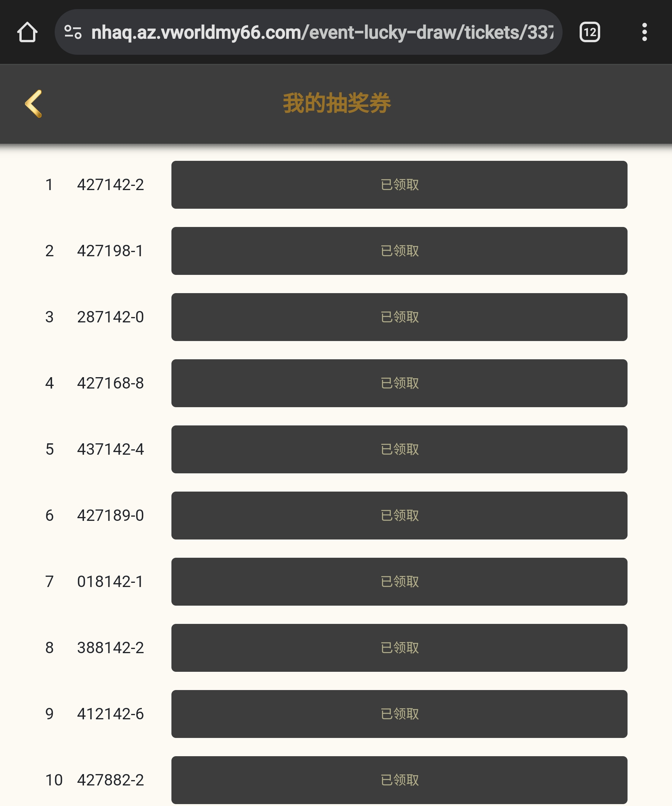Viewport: 672px width, 806px height.
Task: Click the 已领取 button for ticket 427882-2
Action: tap(399, 780)
